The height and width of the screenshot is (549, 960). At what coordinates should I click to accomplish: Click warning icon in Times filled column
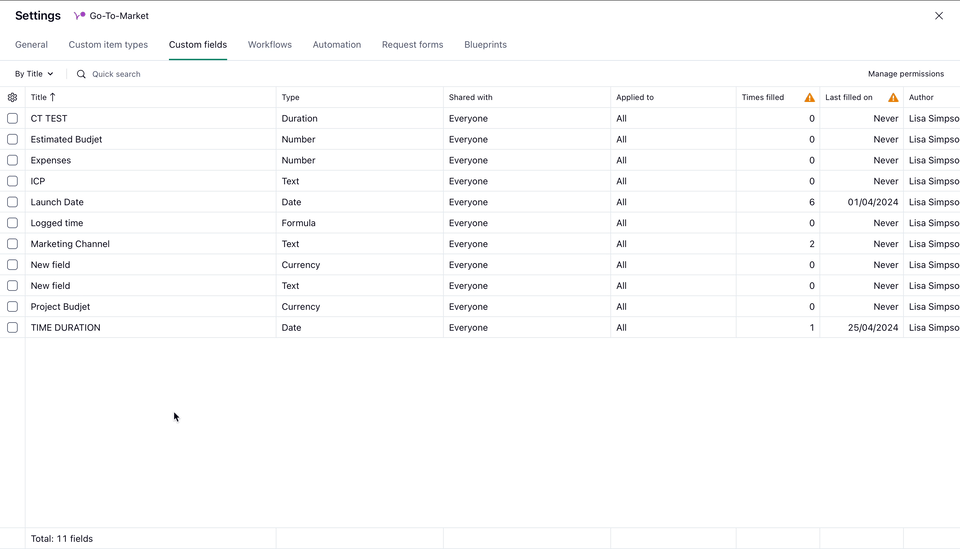click(809, 97)
